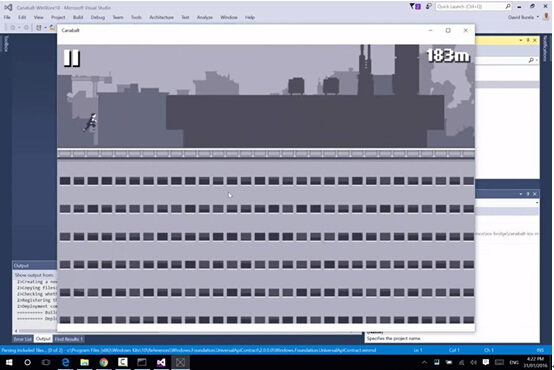Screen dimensions: 554x370
Task: Open Task View on the taskbar
Action: 46,362
